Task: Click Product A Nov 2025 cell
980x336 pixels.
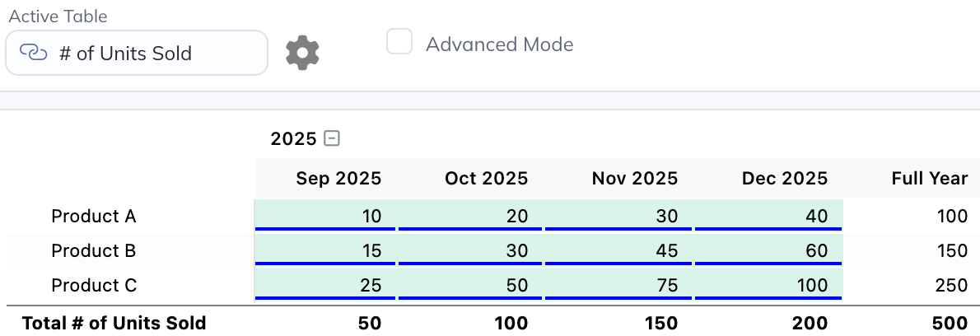Action: point(619,216)
